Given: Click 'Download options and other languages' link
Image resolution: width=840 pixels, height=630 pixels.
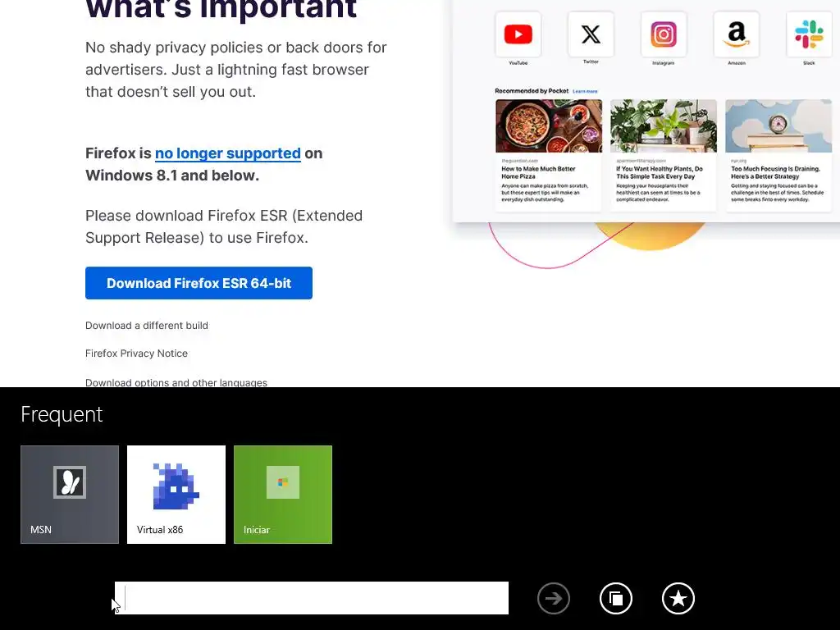Looking at the screenshot, I should (x=176, y=382).
